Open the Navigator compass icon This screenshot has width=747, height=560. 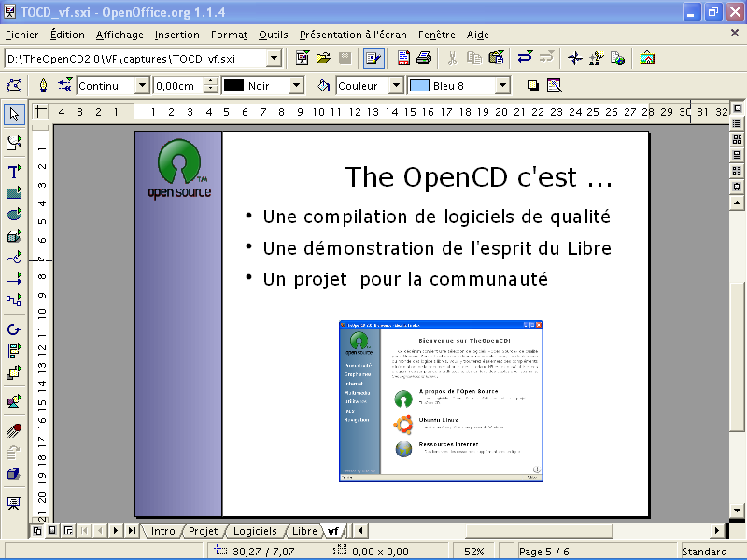coord(575,58)
